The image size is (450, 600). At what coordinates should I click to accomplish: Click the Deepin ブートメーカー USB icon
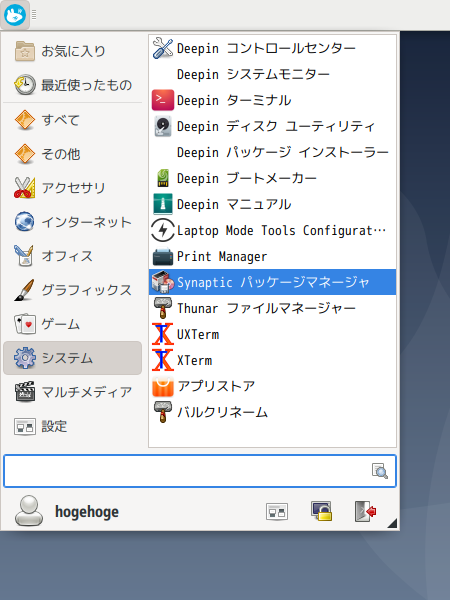163,178
